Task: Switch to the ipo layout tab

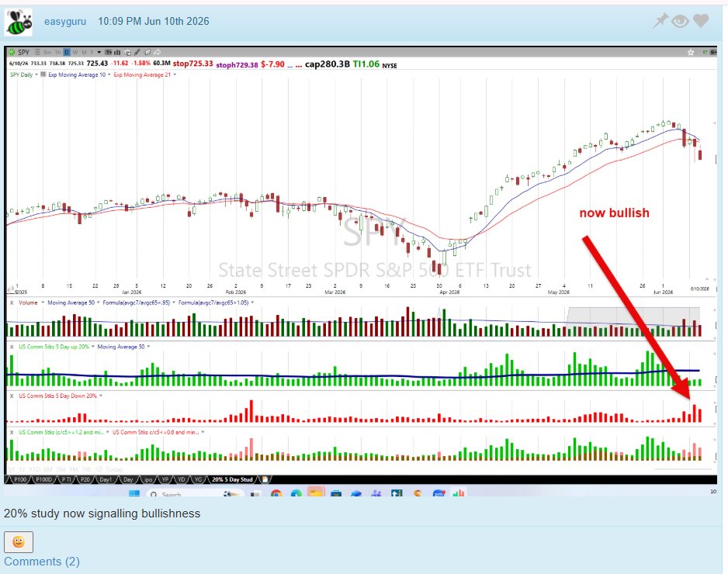Action: [148, 479]
